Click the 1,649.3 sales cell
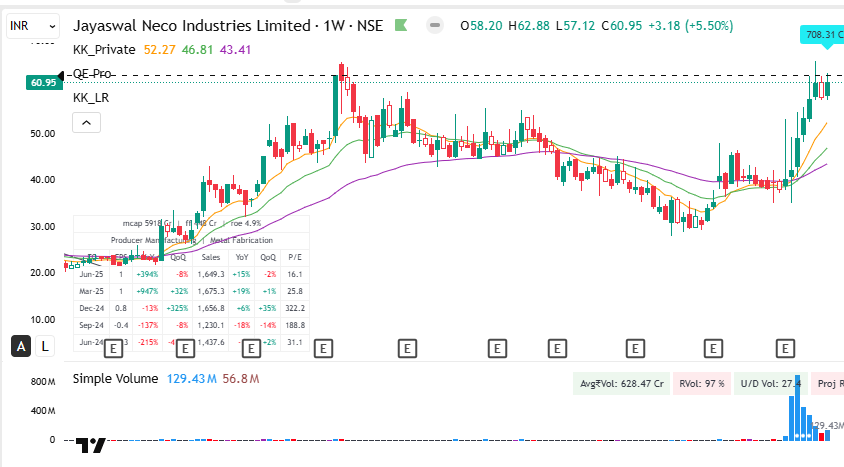 [211, 274]
